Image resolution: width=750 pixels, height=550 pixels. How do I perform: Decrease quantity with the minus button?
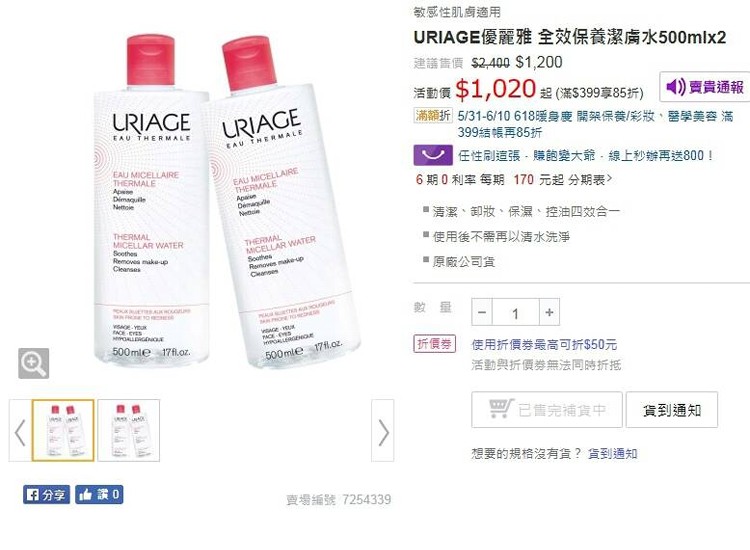[x=482, y=313]
